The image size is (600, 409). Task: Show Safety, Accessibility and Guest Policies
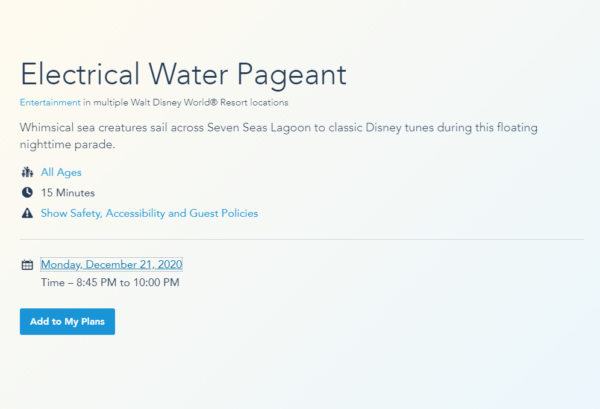point(149,213)
